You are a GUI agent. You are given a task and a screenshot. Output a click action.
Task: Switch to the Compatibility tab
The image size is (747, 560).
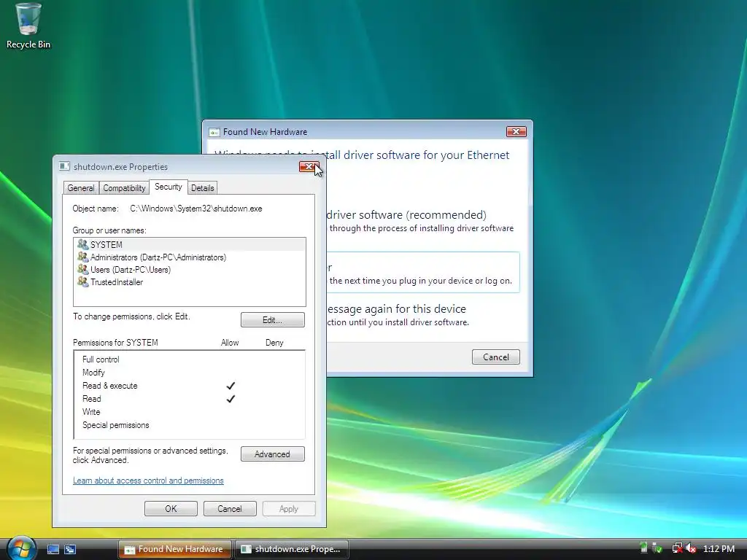124,188
